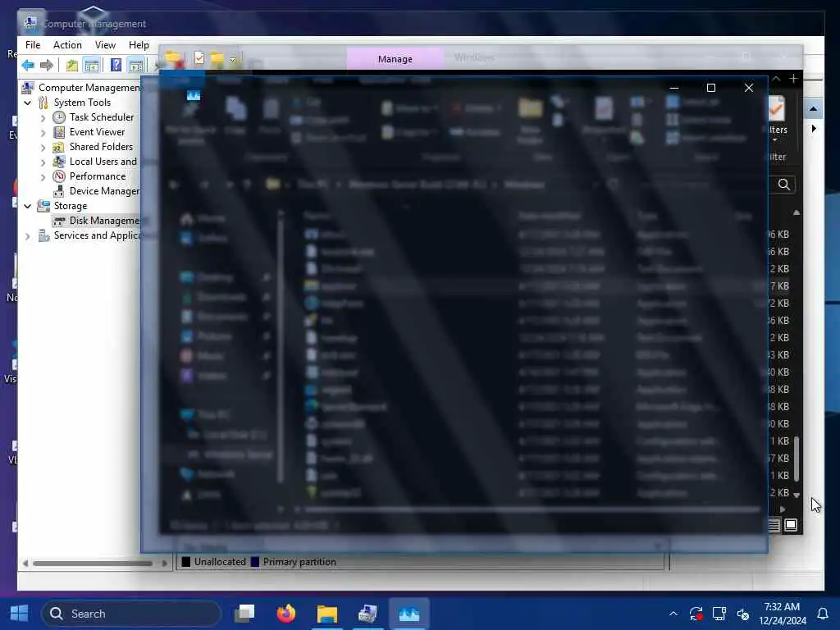This screenshot has width=840, height=630.
Task: Click the Unallocated black legend swatch
Action: 186,561
